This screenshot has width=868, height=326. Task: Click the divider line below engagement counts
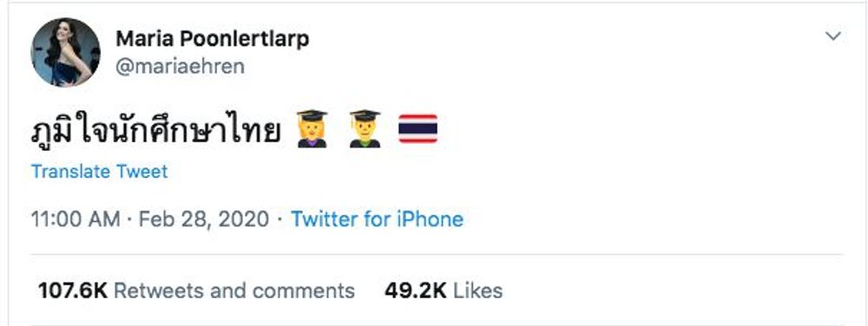(437, 325)
